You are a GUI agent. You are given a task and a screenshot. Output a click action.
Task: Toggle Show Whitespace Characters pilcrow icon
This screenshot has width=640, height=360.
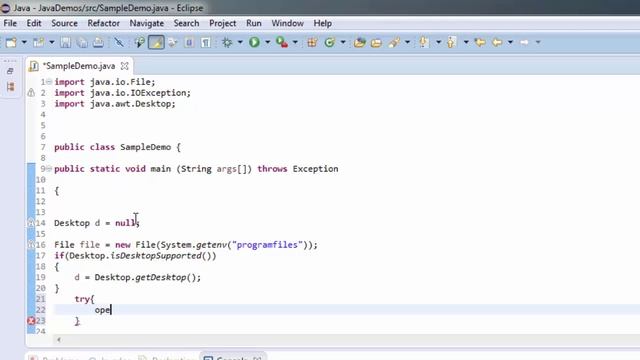pyautogui.click(x=206, y=42)
